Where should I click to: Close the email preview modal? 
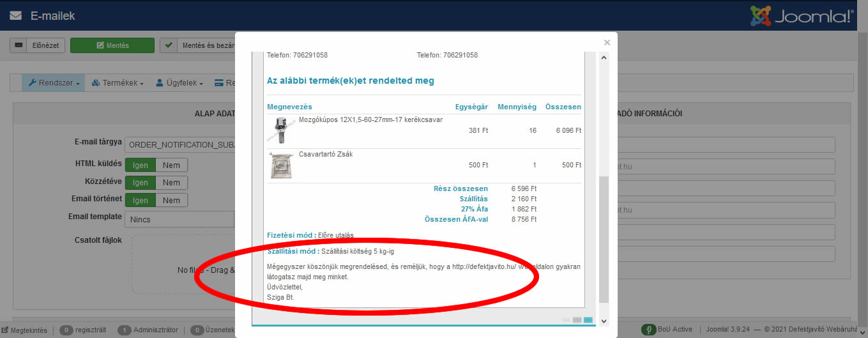[607, 43]
